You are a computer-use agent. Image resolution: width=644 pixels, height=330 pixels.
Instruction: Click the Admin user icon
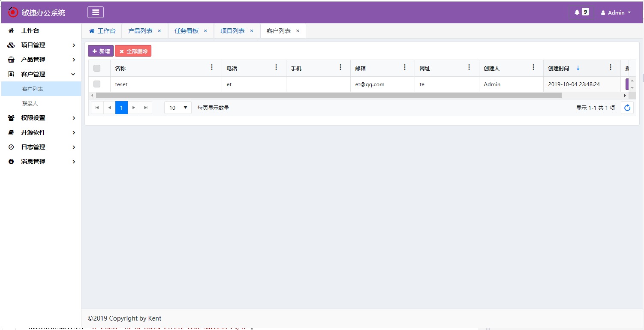(603, 13)
